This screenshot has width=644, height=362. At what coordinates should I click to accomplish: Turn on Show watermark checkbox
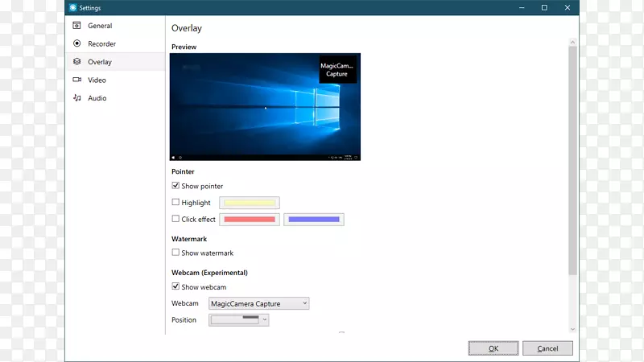tap(176, 253)
